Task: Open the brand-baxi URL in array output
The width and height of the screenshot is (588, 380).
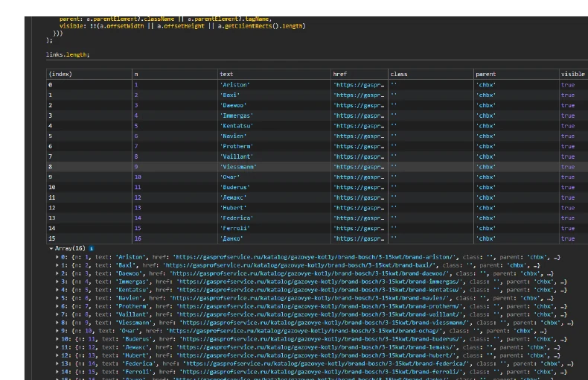Action: click(x=301, y=265)
